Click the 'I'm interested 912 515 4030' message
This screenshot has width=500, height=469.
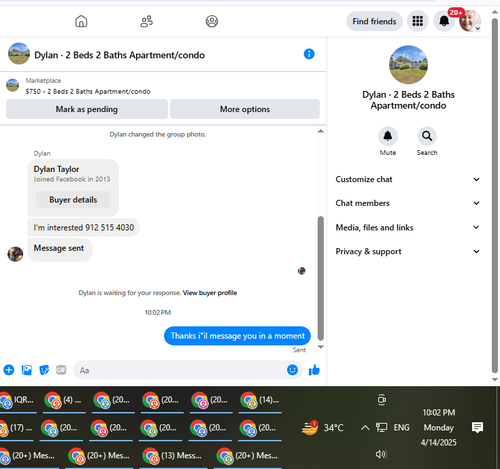[84, 228]
